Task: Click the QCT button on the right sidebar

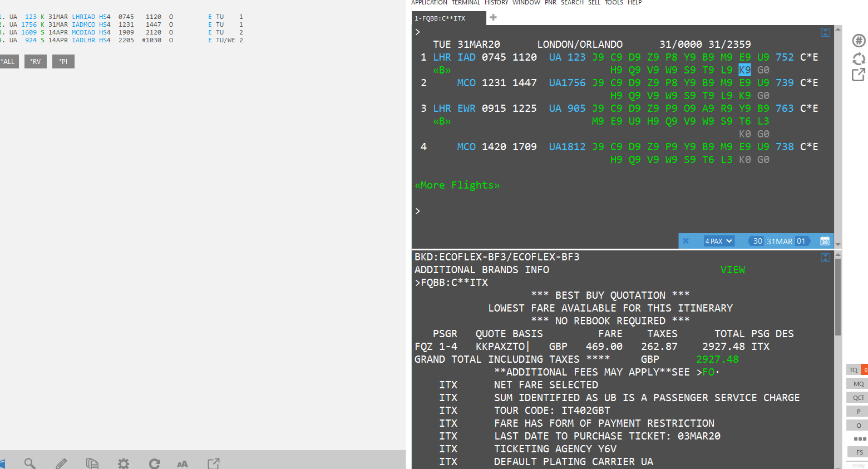Action: (x=859, y=398)
